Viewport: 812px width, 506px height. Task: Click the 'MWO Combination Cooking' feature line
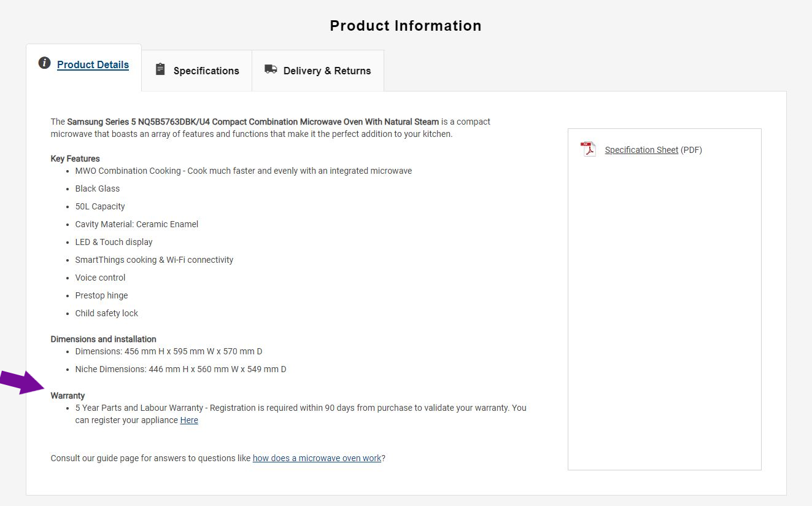(x=244, y=171)
